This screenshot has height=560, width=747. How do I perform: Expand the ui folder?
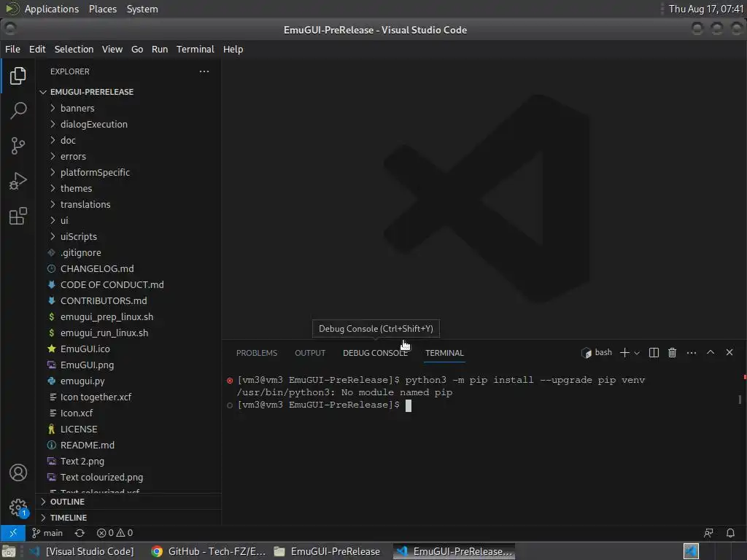[128, 220]
